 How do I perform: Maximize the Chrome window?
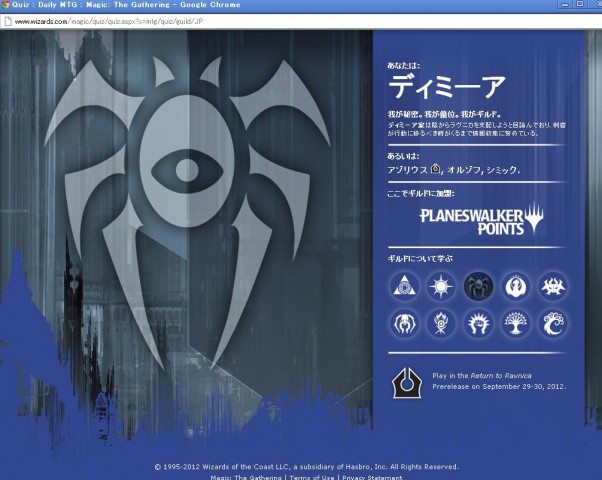pyautogui.click(x=580, y=4)
